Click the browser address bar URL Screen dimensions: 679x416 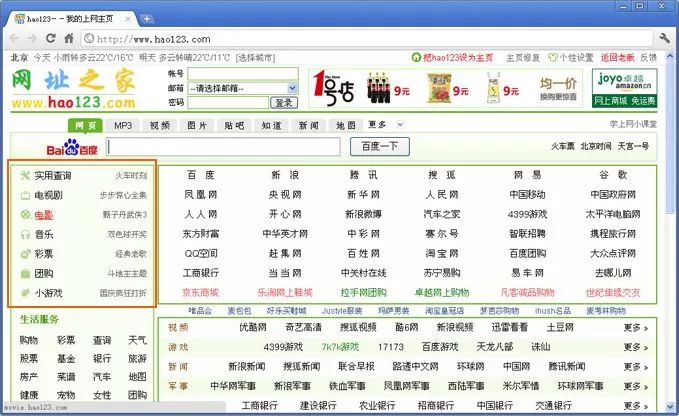click(366, 39)
